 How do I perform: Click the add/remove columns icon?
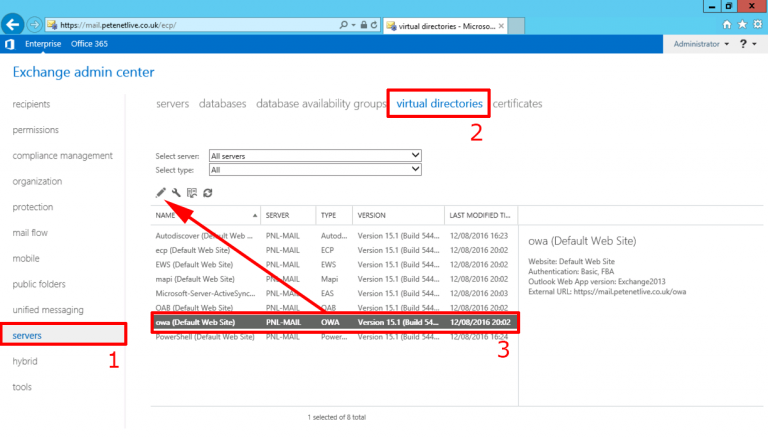click(192, 193)
